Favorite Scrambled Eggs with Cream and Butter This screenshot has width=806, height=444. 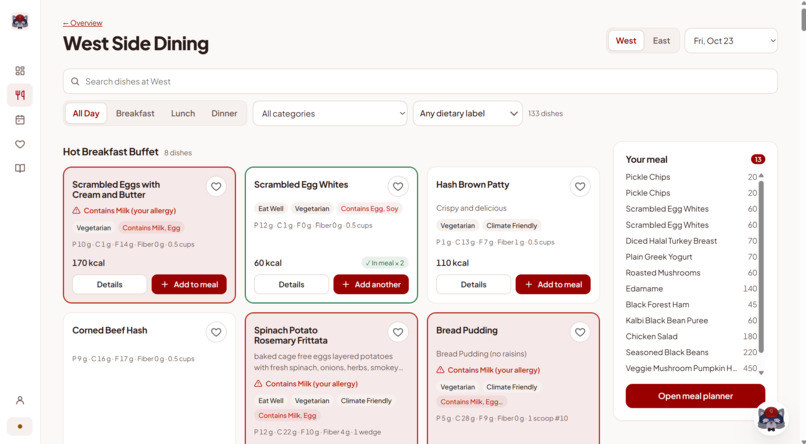216,187
